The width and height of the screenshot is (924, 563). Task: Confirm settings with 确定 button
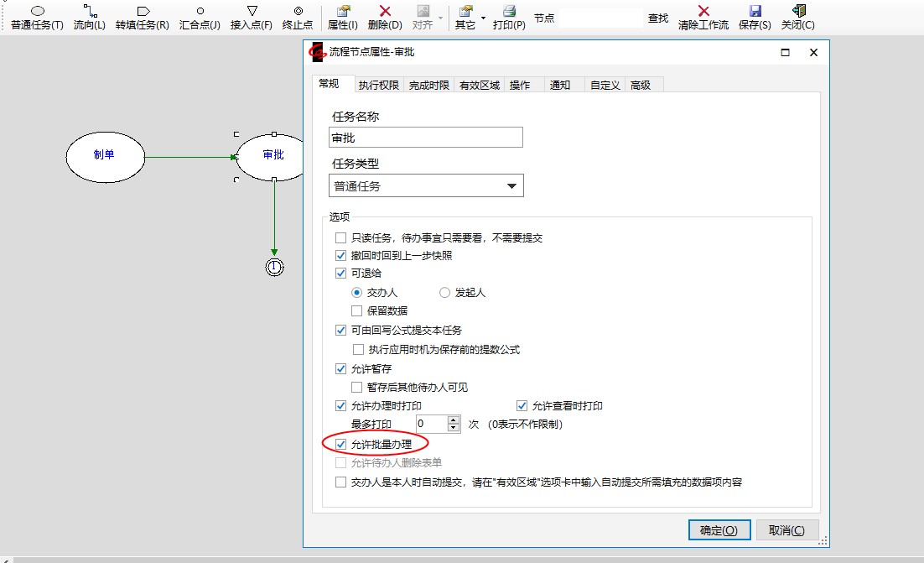[x=719, y=530]
